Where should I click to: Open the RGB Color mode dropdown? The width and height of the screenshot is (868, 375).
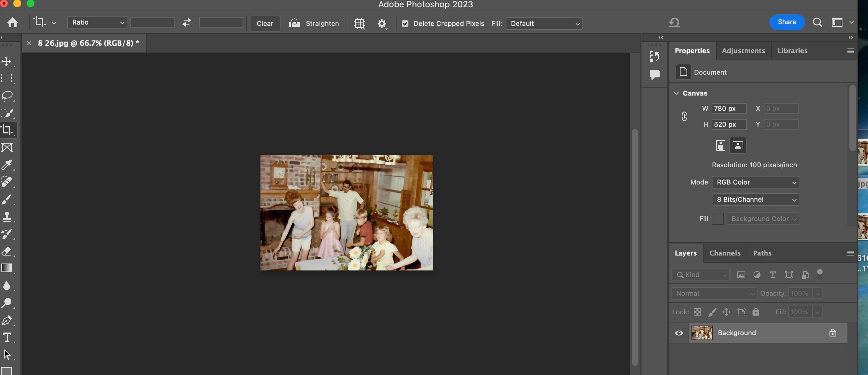[756, 182]
